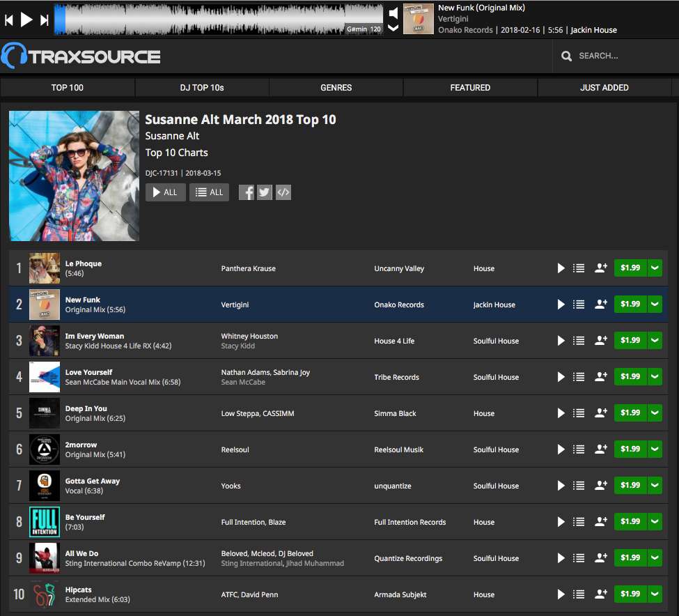Screen dimensions: 679x616
Task: Seek within the player waveform
Action: tap(219, 19)
